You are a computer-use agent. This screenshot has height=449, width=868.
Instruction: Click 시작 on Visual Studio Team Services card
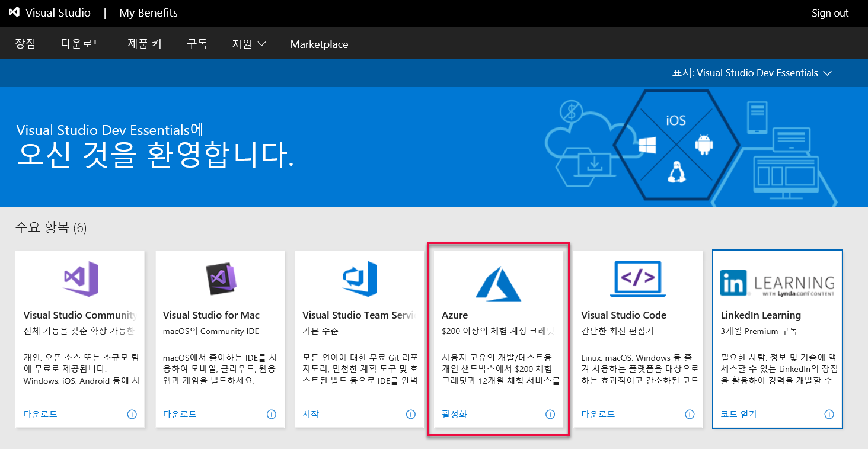tap(311, 415)
